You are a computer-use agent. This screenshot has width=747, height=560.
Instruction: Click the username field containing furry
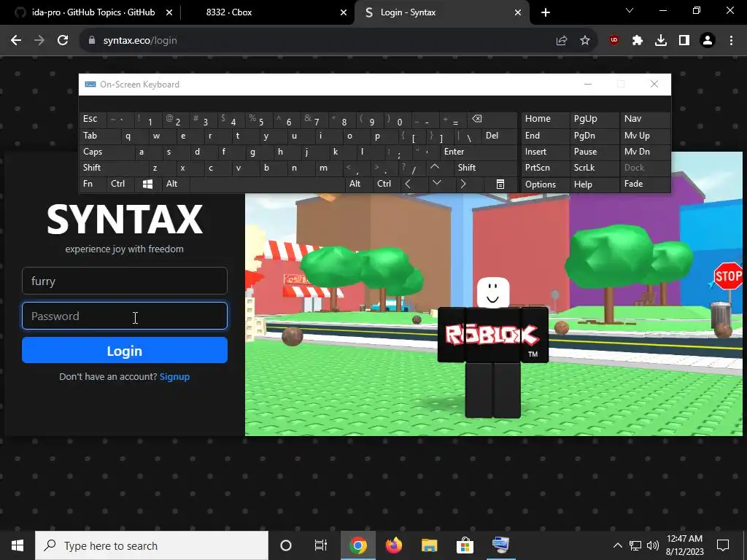[124, 281]
